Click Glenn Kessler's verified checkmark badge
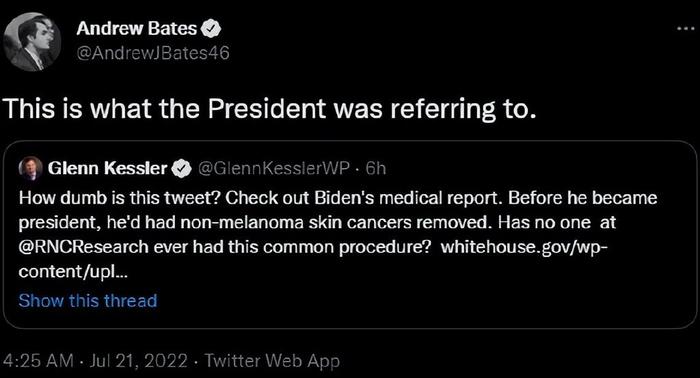700x378 pixels. 182,169
